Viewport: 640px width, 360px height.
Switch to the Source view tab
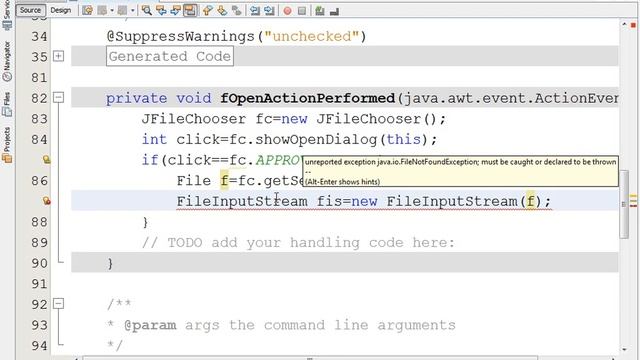30,10
